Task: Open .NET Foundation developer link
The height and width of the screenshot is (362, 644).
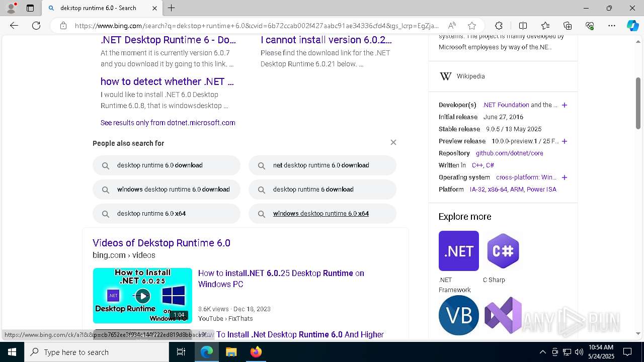Action: coord(506,105)
